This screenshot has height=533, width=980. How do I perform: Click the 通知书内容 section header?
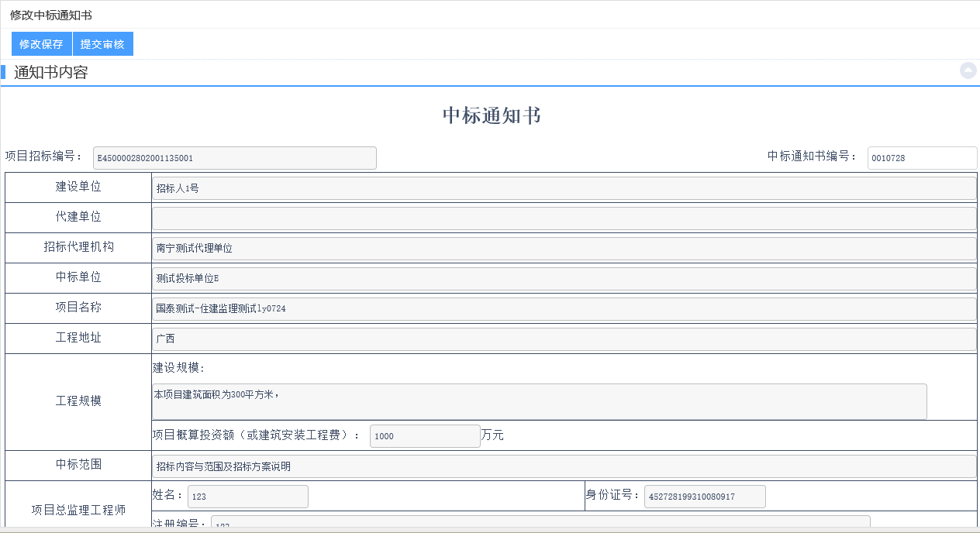click(x=51, y=73)
